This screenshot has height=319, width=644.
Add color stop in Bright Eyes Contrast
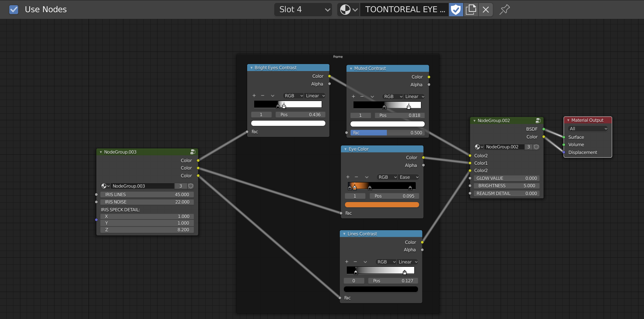(x=254, y=96)
